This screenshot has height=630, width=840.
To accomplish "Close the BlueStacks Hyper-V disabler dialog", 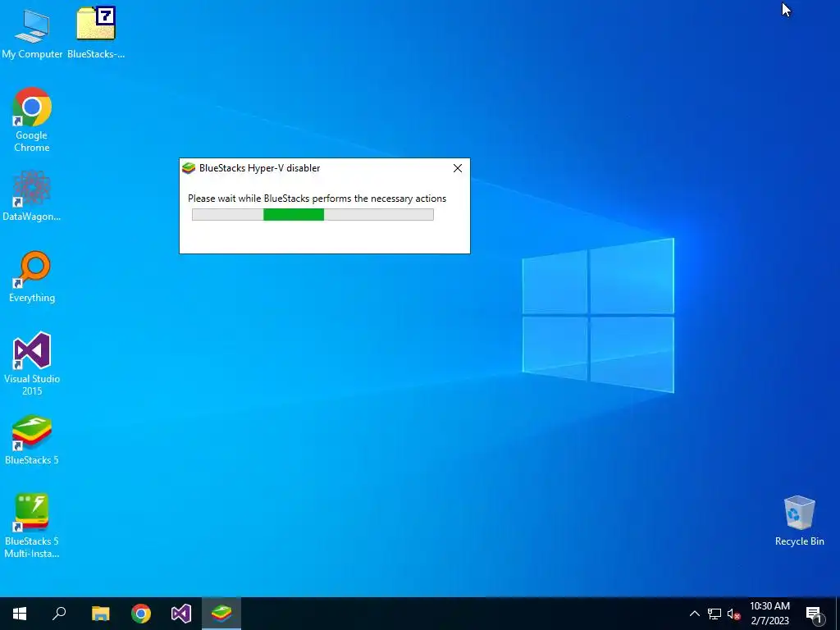I will click(x=458, y=168).
